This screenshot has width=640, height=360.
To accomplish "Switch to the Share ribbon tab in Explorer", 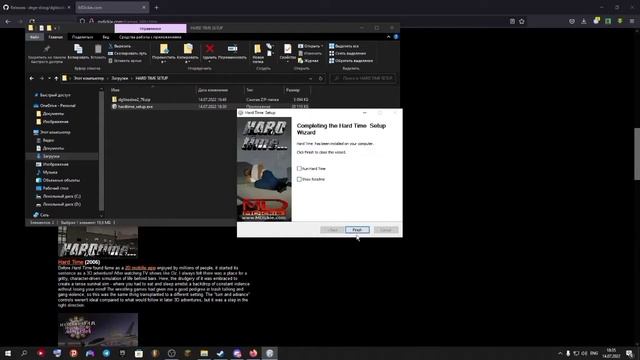I will 82,37.
